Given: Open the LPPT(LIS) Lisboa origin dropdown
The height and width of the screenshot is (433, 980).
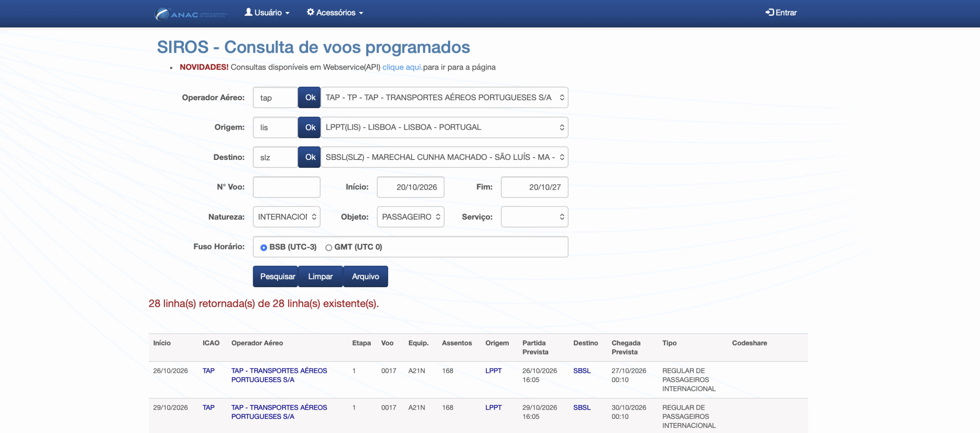Looking at the screenshot, I should point(444,127).
